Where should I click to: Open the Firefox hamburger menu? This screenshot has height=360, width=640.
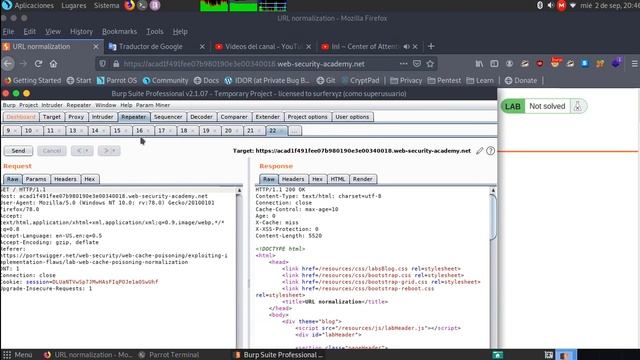[x=635, y=64]
